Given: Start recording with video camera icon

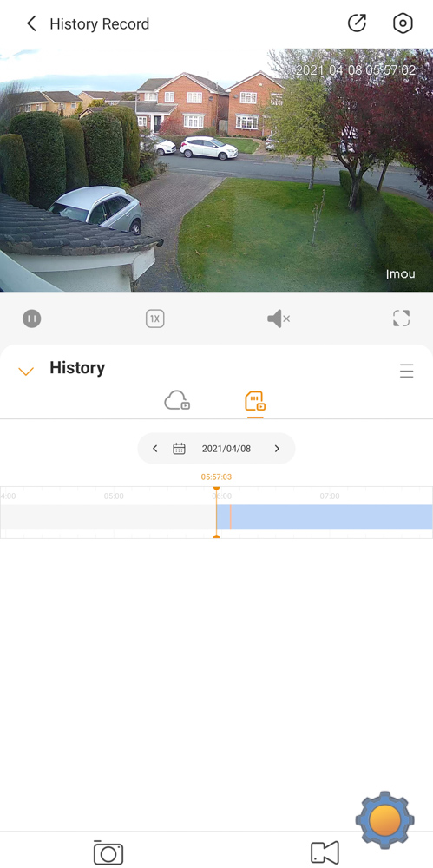Looking at the screenshot, I should coord(325,853).
